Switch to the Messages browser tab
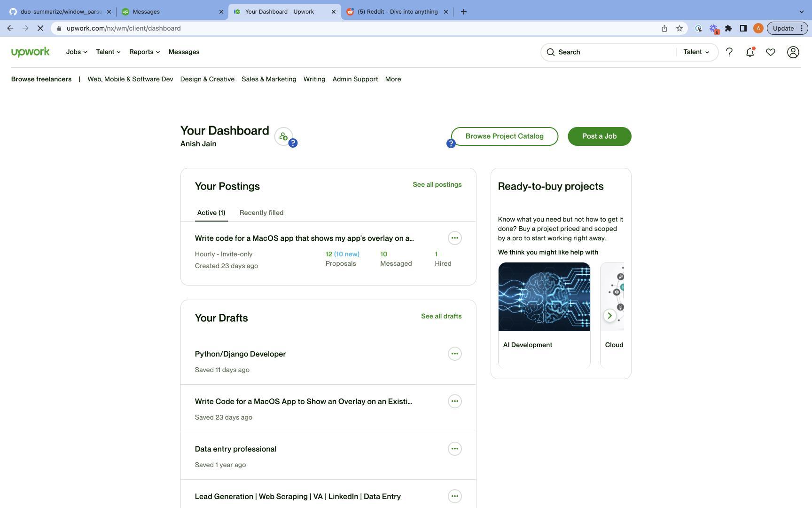This screenshot has height=508, width=812. [x=172, y=12]
